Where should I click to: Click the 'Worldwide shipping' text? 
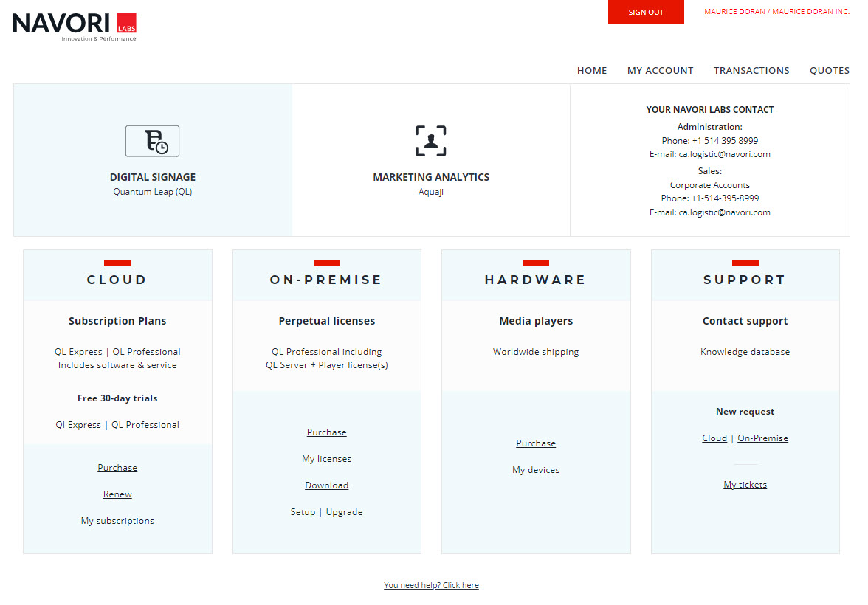(536, 351)
